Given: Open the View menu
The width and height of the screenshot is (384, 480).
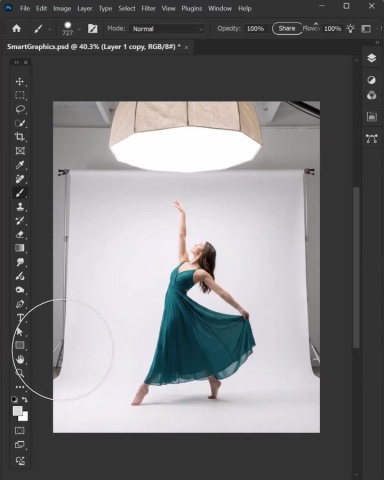Looking at the screenshot, I should (168, 8).
